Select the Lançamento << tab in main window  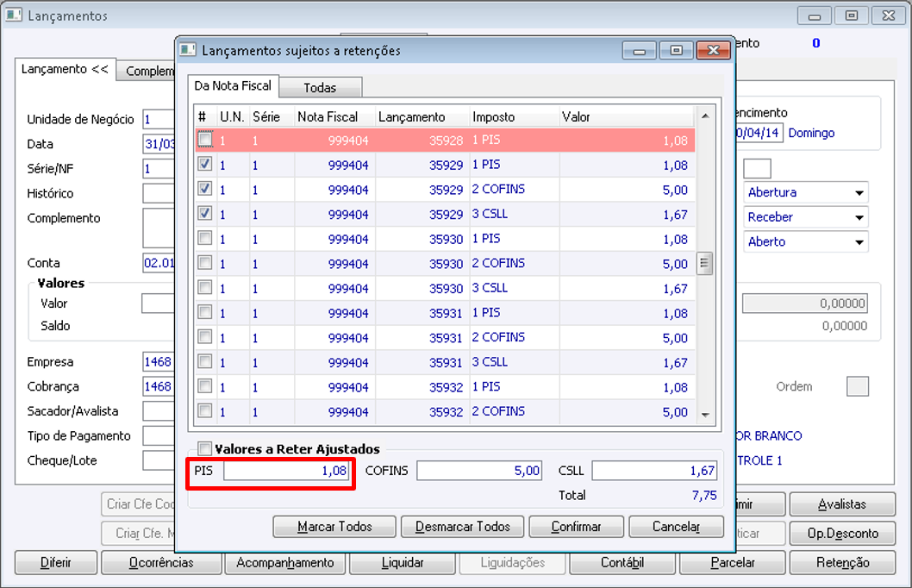pyautogui.click(x=65, y=69)
